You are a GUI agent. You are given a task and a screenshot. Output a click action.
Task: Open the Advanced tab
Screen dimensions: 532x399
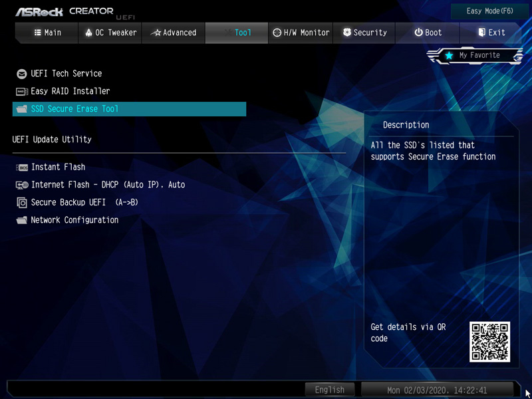click(x=174, y=33)
